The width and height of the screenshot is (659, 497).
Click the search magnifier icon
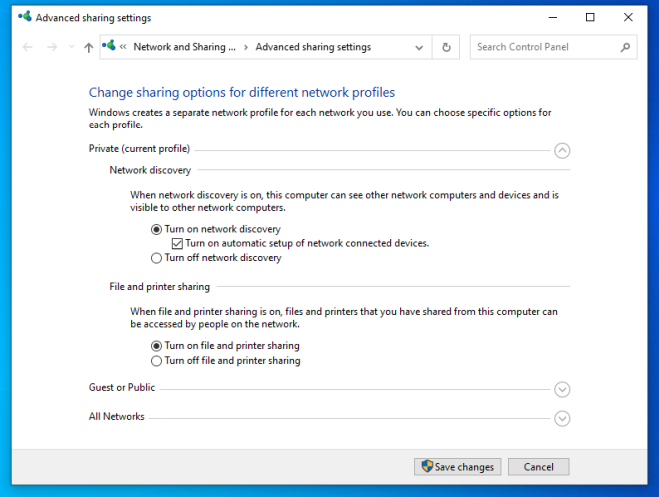coord(625,47)
